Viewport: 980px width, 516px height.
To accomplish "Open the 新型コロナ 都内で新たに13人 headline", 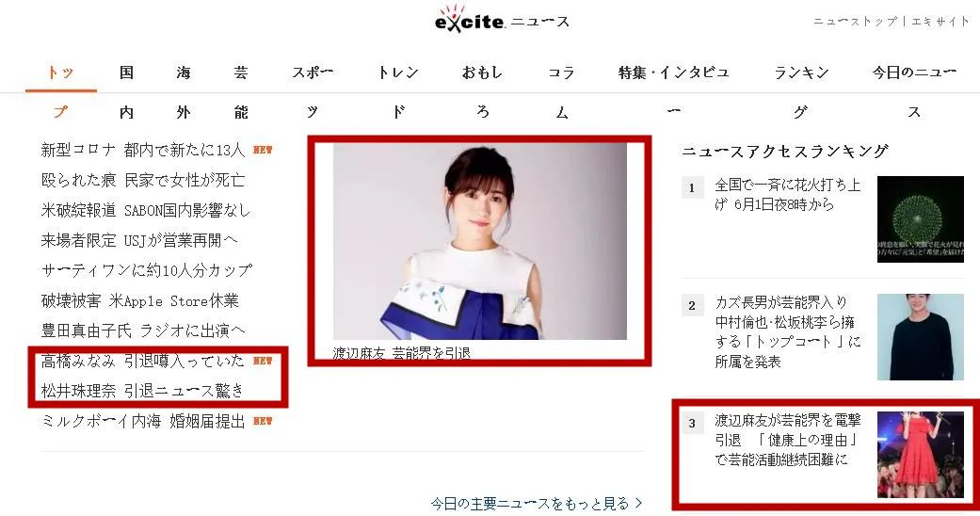I will [x=142, y=150].
